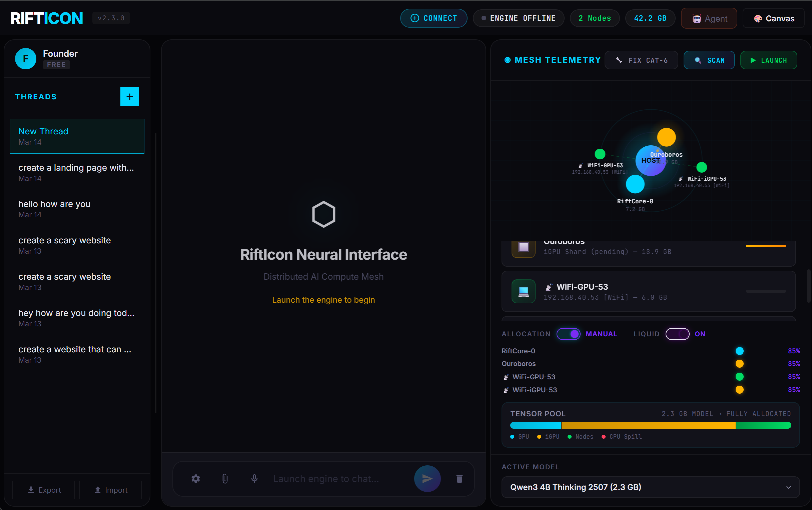Click the dropdown chevron for Qwen3 model
Screen dimensions: 812x510
(x=788, y=487)
